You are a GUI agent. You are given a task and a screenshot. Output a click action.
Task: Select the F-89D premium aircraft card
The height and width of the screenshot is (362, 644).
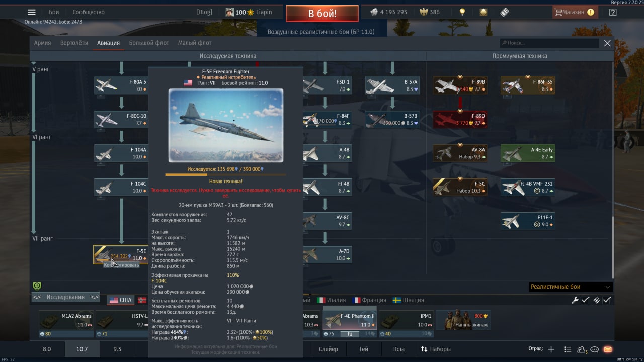(x=460, y=120)
